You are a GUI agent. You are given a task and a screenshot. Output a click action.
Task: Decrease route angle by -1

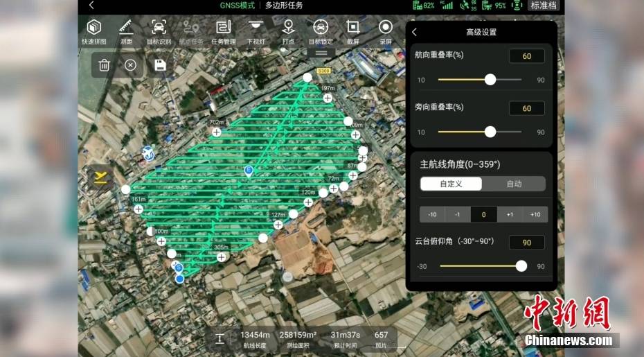458,214
